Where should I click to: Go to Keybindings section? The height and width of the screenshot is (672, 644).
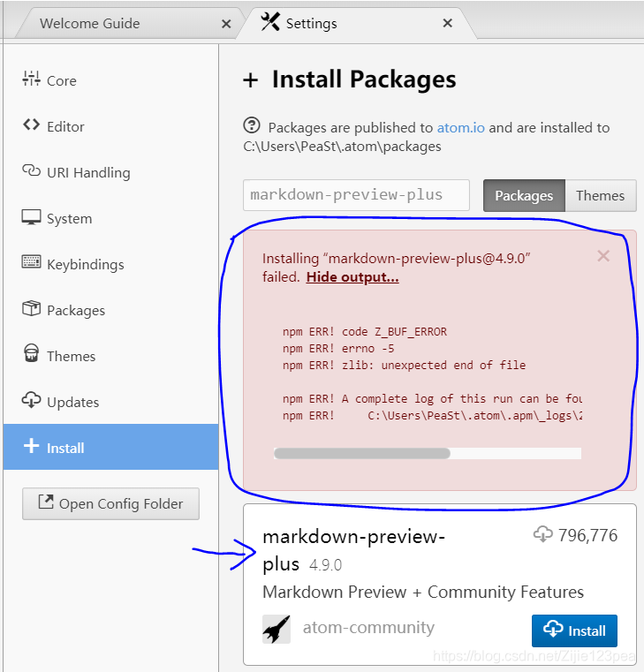(110, 264)
